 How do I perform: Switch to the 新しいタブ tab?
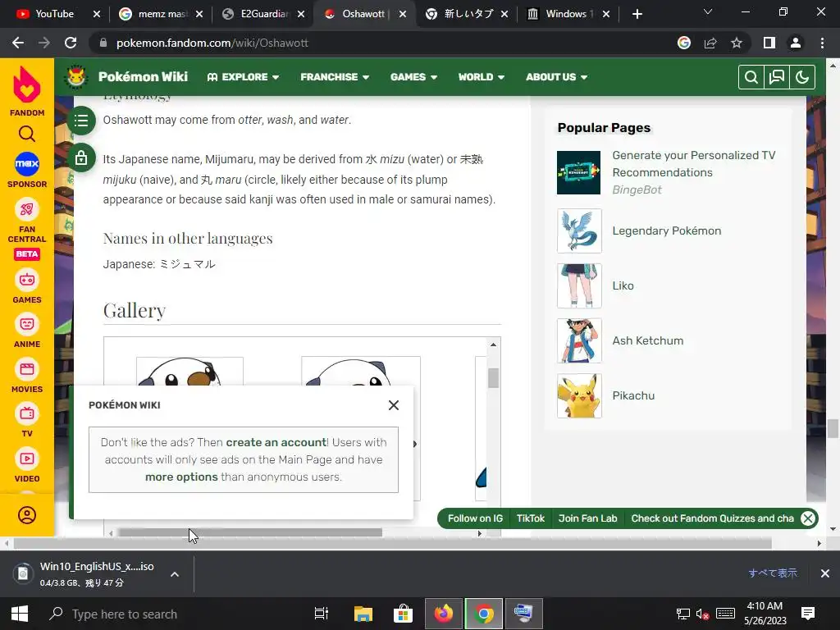(465, 14)
